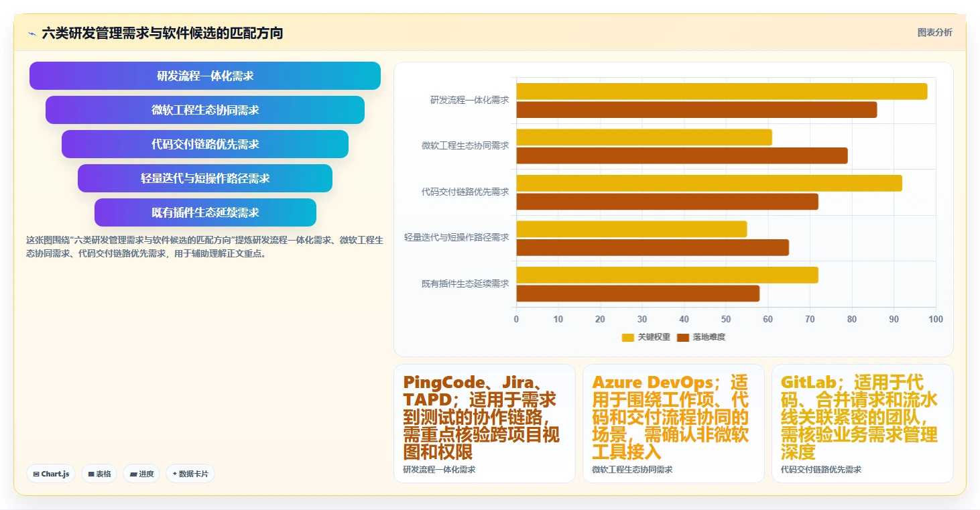Toggle the 落地难度 legend swatch
The image size is (980, 510).
683,337
